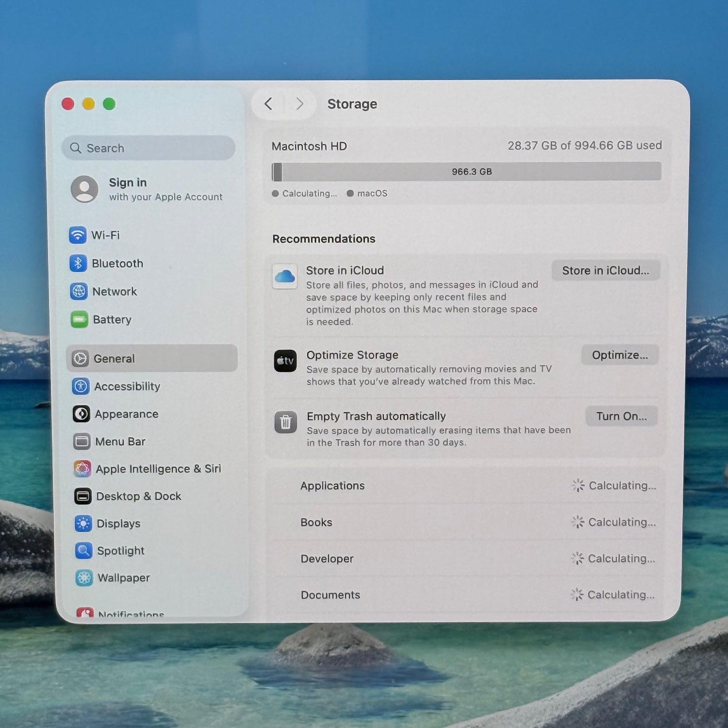
Task: Turn On empty Trash automatically
Action: point(621,416)
